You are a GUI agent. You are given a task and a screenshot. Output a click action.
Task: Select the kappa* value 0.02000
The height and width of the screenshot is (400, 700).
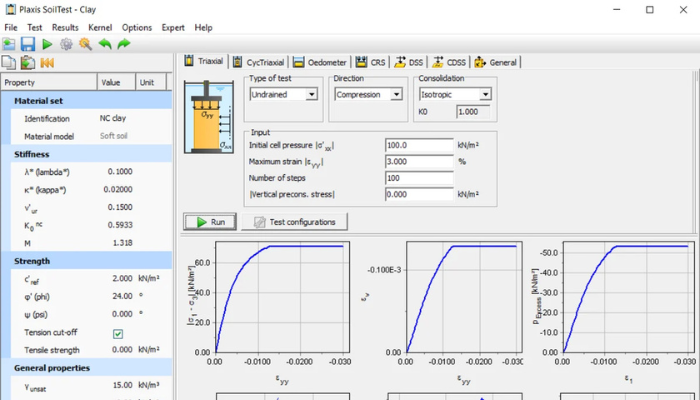coord(118,189)
